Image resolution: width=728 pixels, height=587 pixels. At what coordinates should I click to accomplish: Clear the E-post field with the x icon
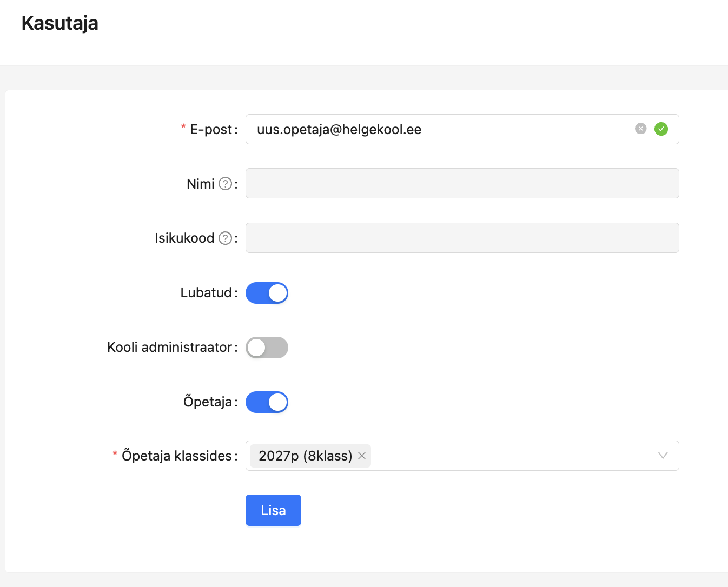coord(640,129)
